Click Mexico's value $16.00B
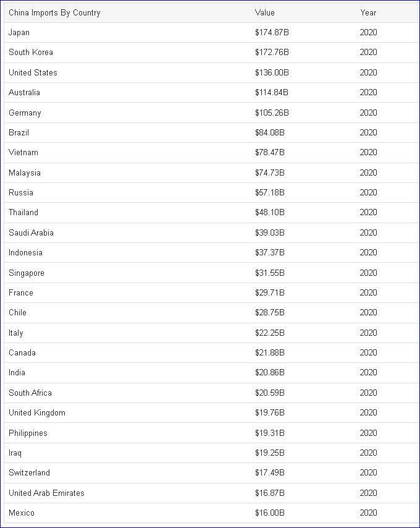 270,513
